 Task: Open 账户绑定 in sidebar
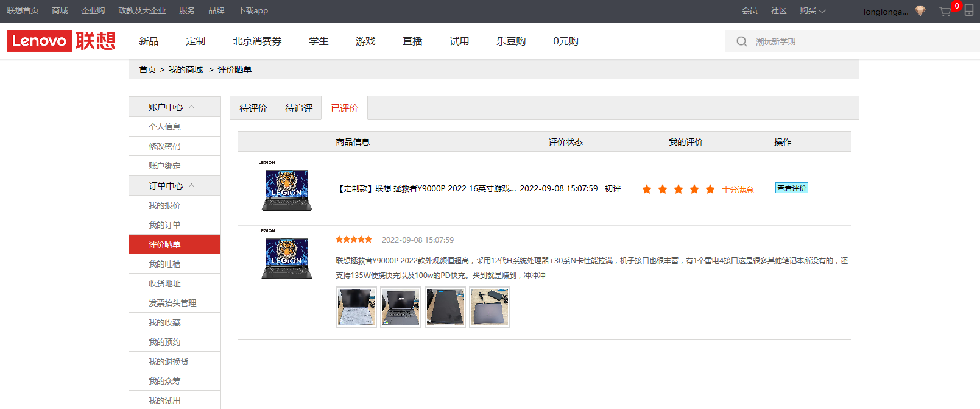tap(175, 166)
